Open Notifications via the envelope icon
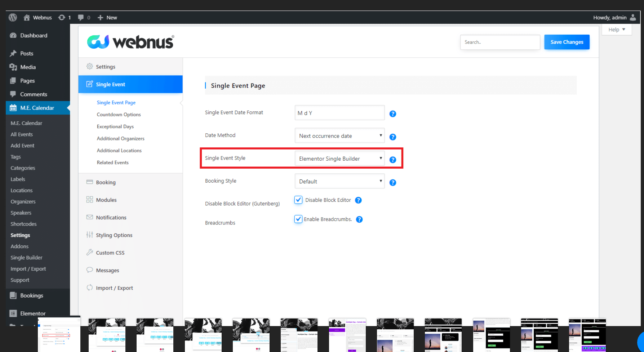The height and width of the screenshot is (352, 644). pyautogui.click(x=89, y=217)
